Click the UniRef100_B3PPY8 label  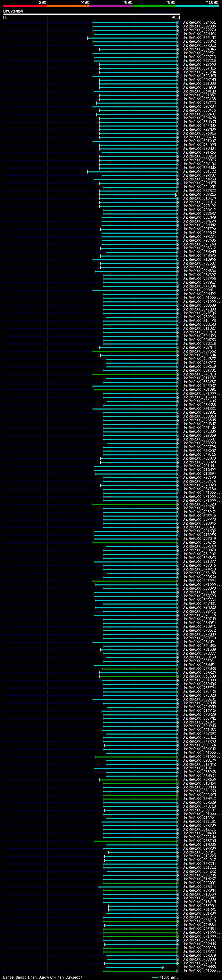click(x=199, y=519)
